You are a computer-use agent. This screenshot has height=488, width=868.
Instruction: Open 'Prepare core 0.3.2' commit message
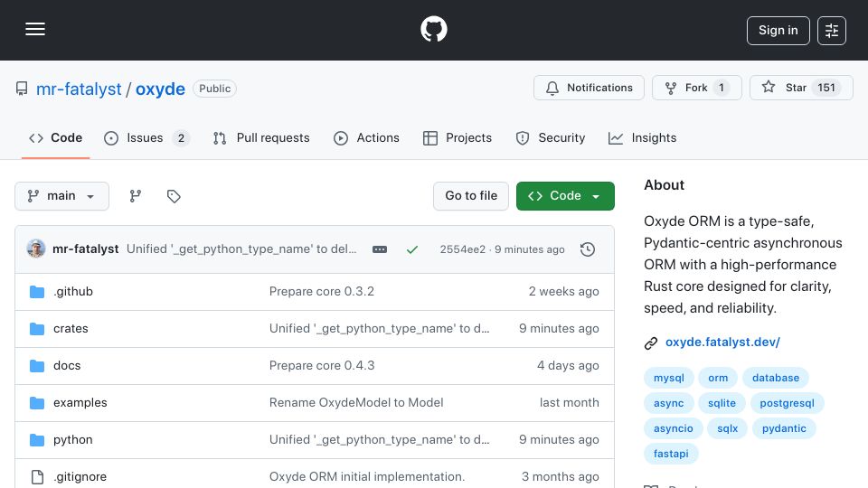coord(322,292)
